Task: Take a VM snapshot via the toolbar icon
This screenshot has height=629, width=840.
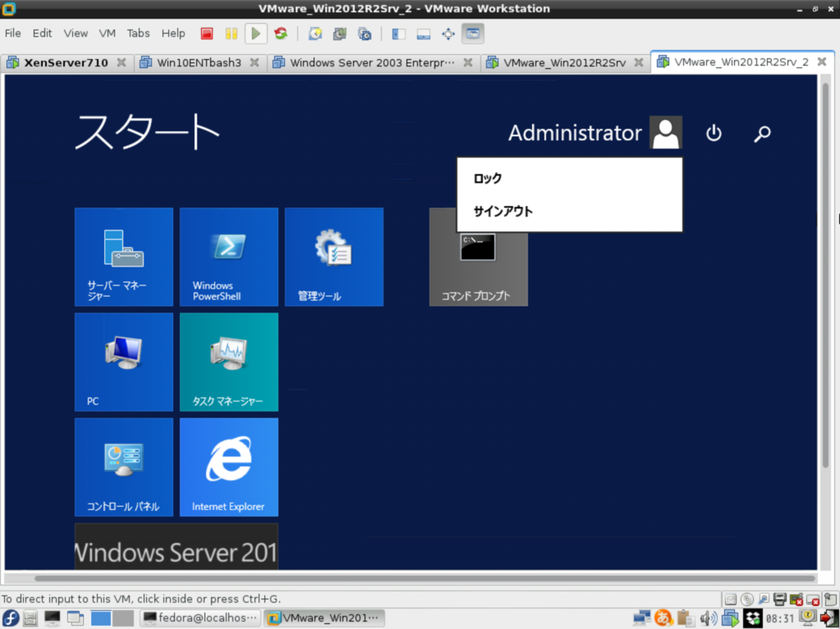Action: pyautogui.click(x=315, y=34)
